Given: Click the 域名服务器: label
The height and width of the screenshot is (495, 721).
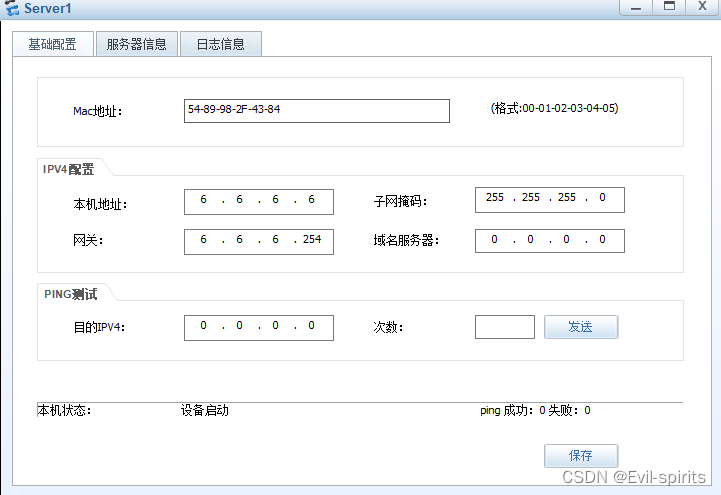Looking at the screenshot, I should (406, 240).
